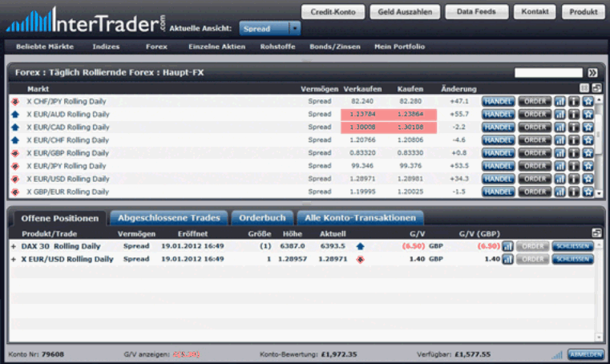Click star icon for EUR/GBP Rolling Daily
This screenshot has height=364, width=610.
tap(588, 153)
